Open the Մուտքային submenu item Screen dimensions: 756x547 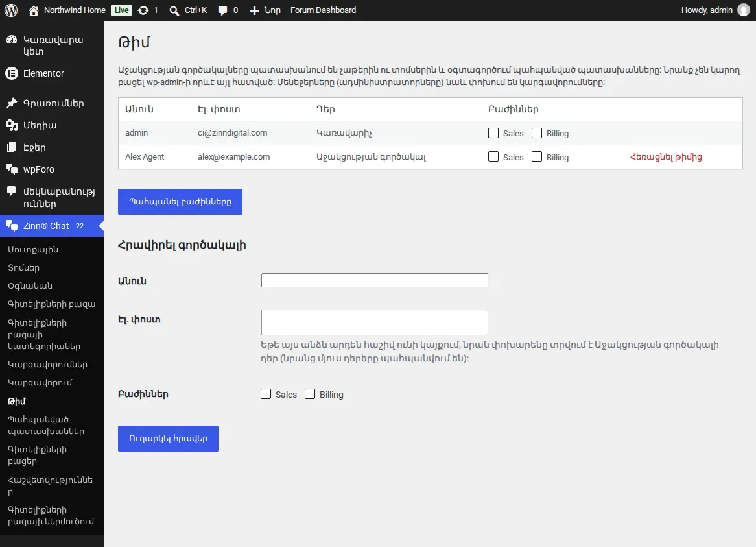[x=33, y=249]
